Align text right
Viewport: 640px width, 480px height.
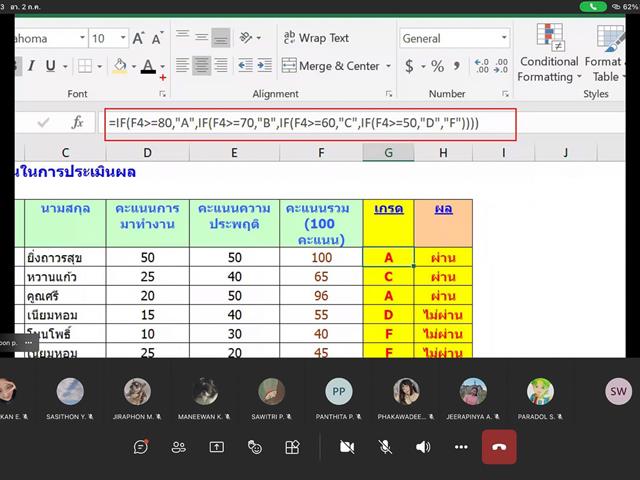(221, 65)
